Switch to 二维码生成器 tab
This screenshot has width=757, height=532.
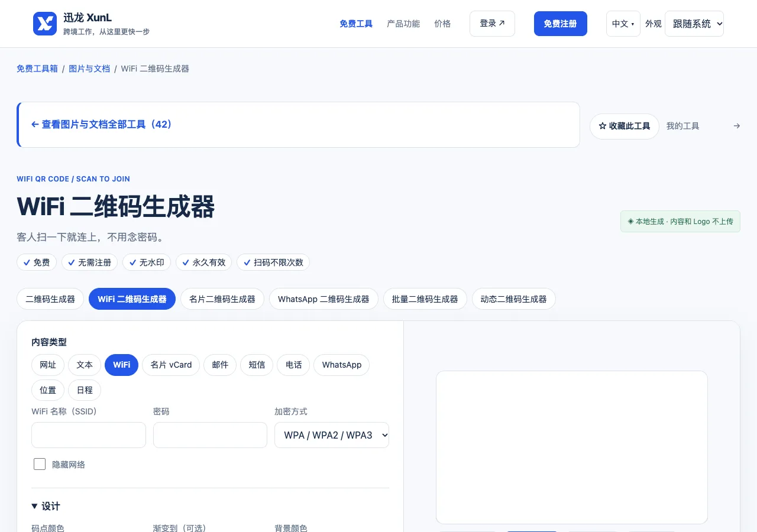pyautogui.click(x=50, y=299)
